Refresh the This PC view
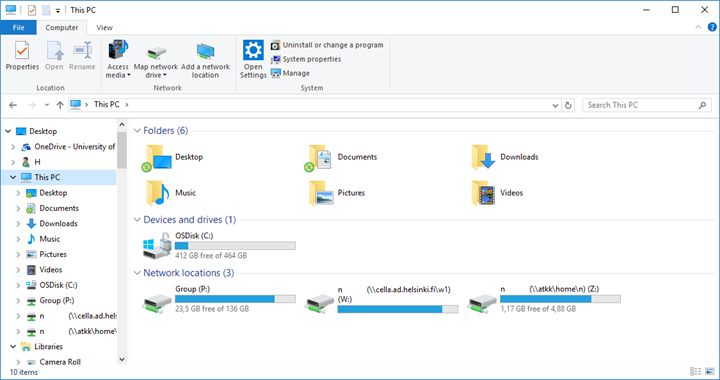 pos(568,105)
